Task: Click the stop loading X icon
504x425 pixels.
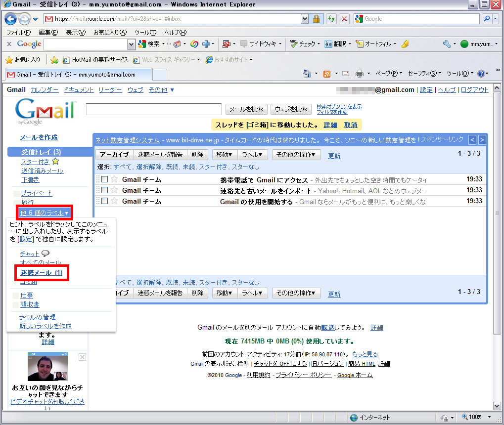Action: point(344,19)
